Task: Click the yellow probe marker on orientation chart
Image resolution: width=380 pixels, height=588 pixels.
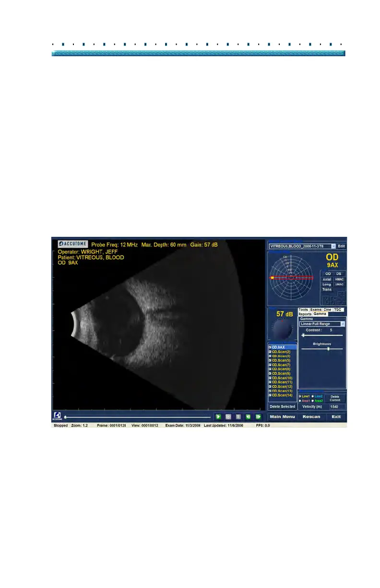Action: pyautogui.click(x=272, y=278)
